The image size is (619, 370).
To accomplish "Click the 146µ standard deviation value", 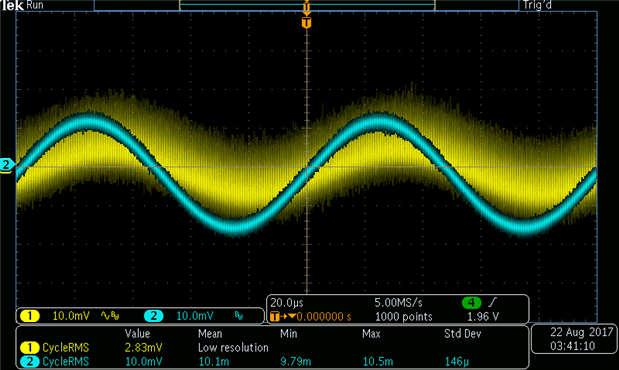I will (x=457, y=361).
